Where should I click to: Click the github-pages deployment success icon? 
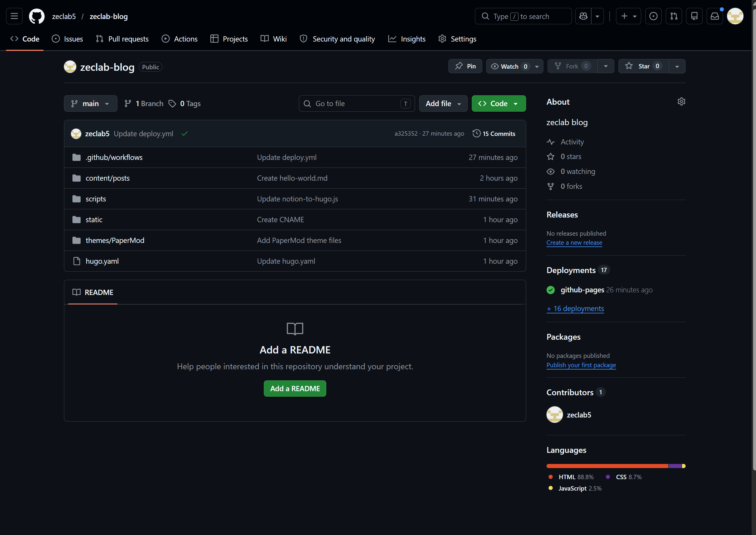tap(551, 290)
